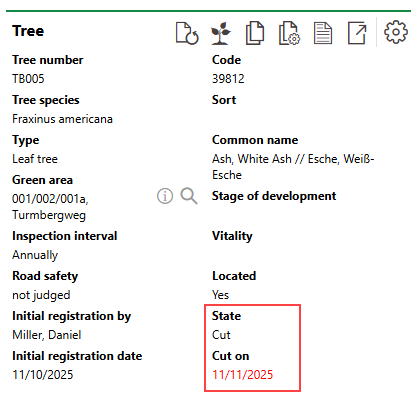
Task: Click the type value Leaf tree
Action: (35, 159)
